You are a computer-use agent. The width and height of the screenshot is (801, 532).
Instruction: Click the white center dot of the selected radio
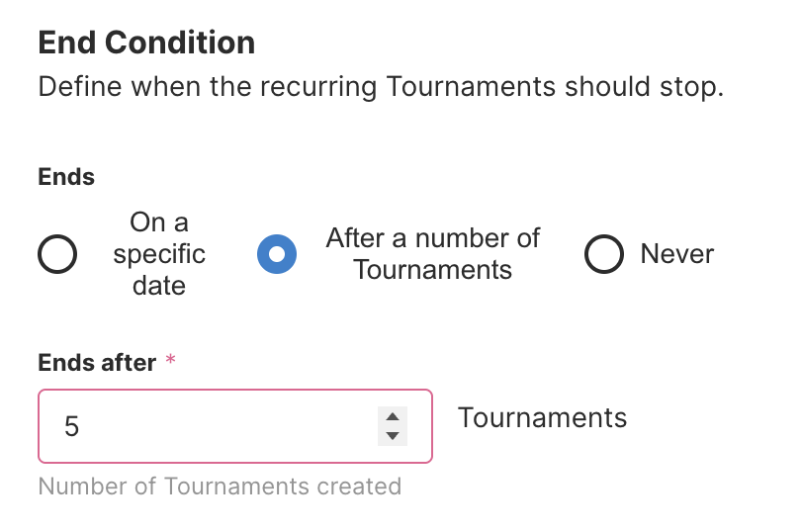click(x=277, y=254)
